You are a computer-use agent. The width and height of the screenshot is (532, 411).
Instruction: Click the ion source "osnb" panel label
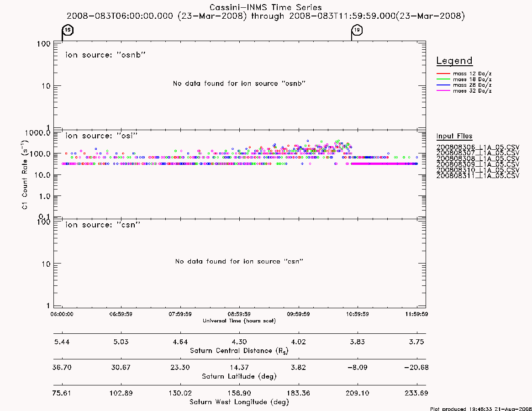point(105,55)
